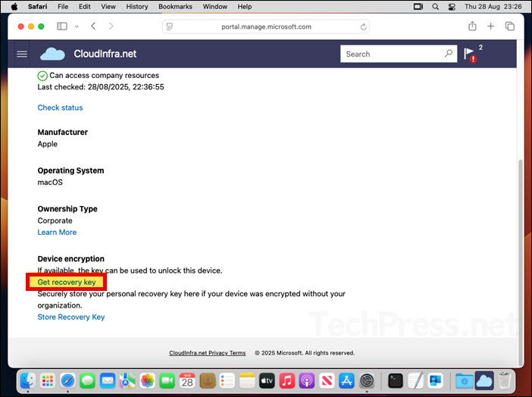This screenshot has height=397, width=532.
Task: Open the View menu
Action: 108,7
